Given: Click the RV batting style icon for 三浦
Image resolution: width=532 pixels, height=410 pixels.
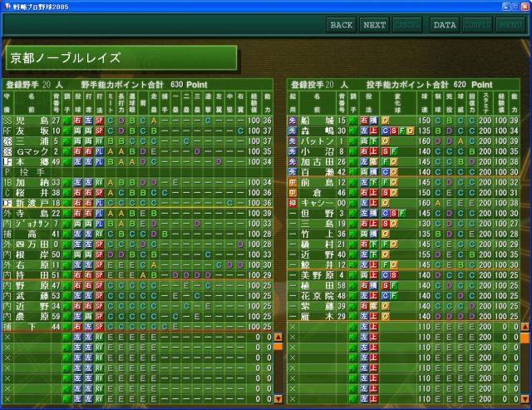Looking at the screenshot, I should pyautogui.click(x=99, y=141).
